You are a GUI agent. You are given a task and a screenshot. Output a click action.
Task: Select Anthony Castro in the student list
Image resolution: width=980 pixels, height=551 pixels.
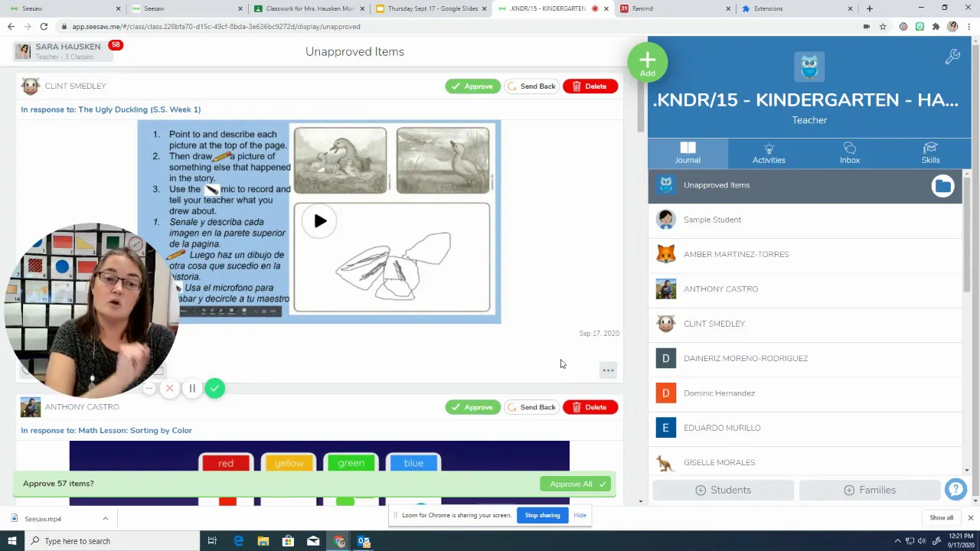tap(805, 289)
